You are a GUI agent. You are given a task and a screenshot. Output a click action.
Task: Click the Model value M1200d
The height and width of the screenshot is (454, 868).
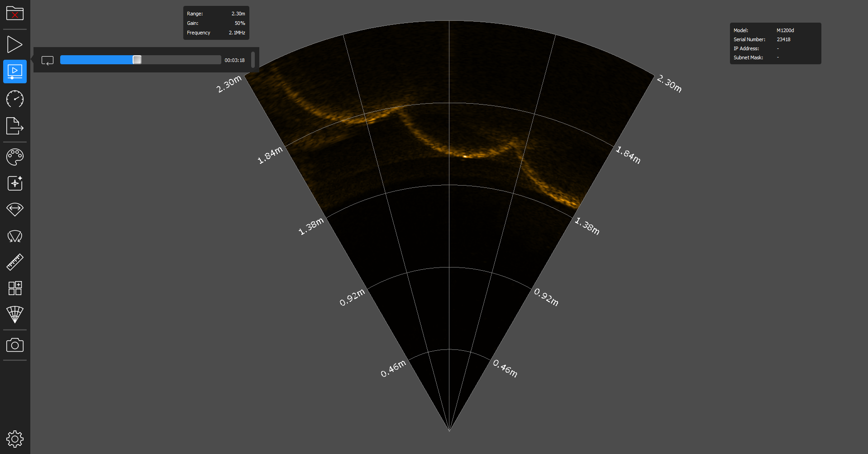pyautogui.click(x=785, y=30)
